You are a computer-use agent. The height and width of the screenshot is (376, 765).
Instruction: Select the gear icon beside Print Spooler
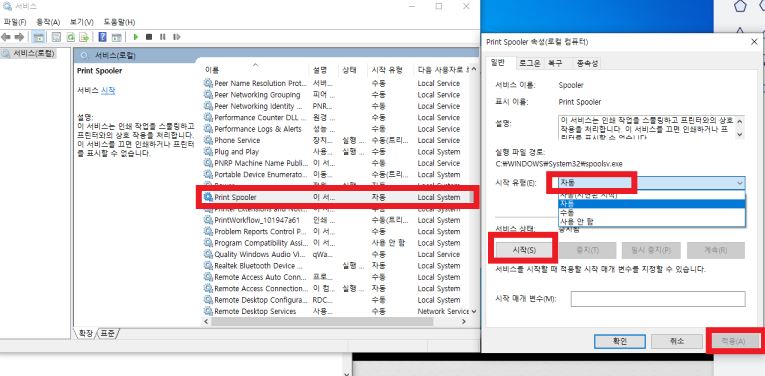208,198
